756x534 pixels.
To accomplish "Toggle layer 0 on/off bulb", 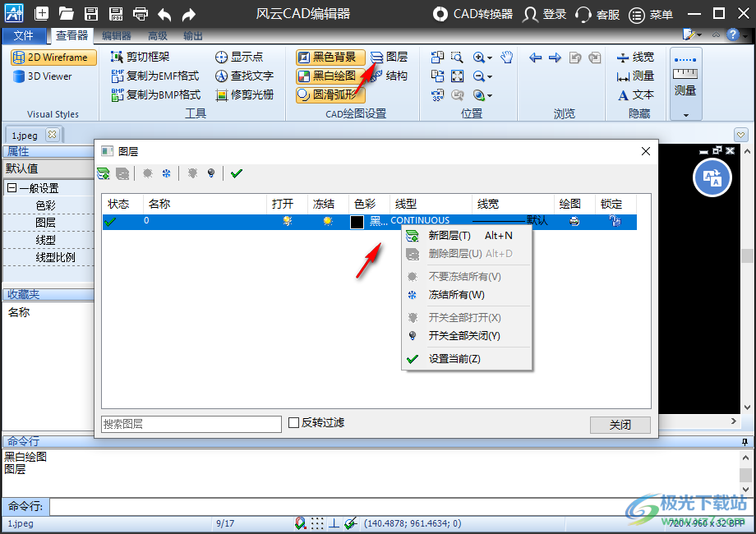I will (288, 221).
